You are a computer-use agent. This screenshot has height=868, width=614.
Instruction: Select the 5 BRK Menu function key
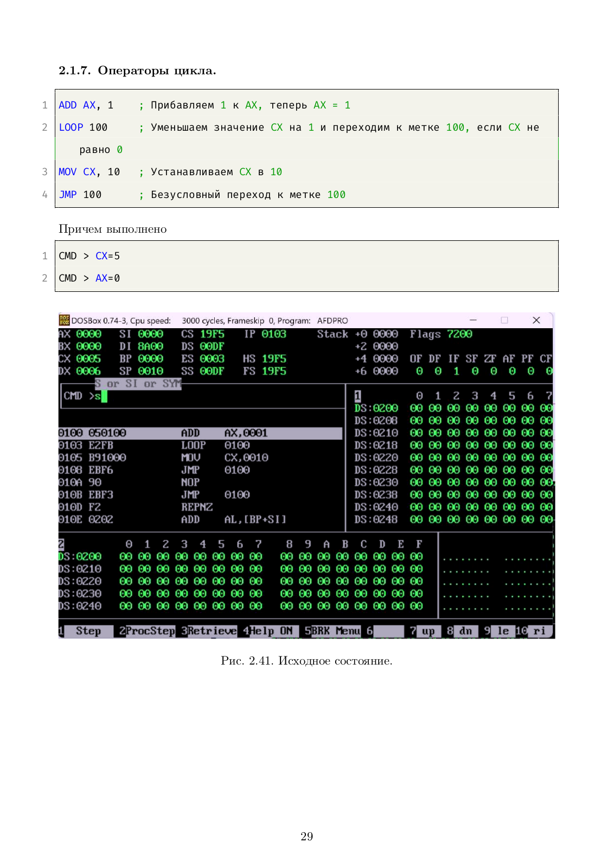pyautogui.click(x=332, y=631)
